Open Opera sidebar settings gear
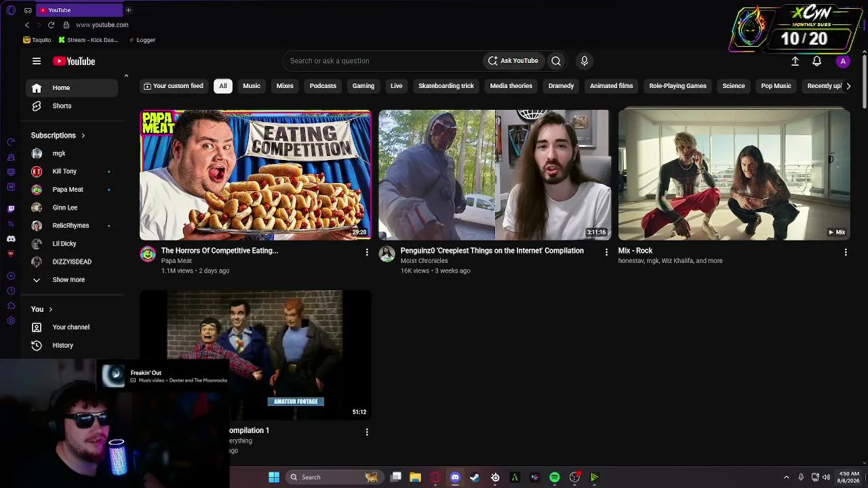The height and width of the screenshot is (488, 868). pyautogui.click(x=11, y=321)
